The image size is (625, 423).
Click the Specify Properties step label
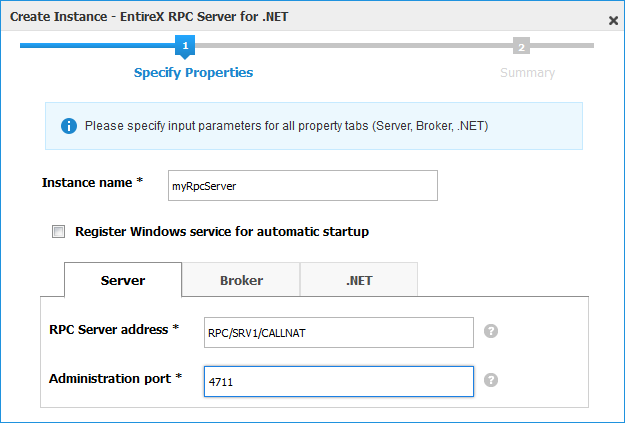[193, 73]
